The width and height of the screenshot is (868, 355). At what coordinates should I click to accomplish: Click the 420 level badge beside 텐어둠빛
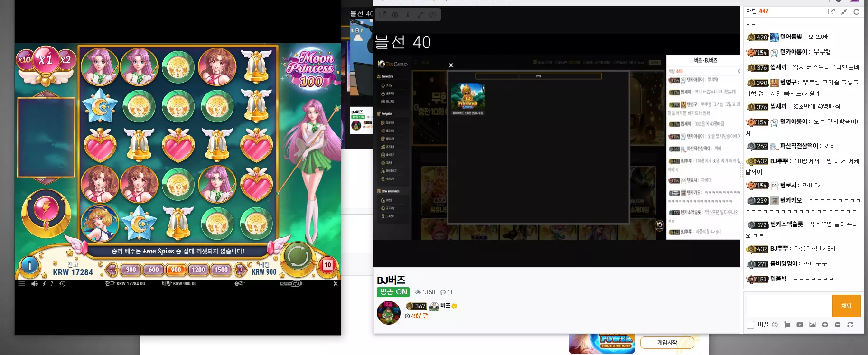coord(758,37)
